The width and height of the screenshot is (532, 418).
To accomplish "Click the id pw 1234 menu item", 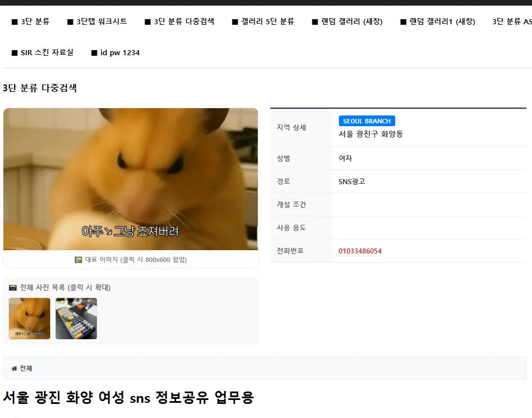I will point(115,52).
